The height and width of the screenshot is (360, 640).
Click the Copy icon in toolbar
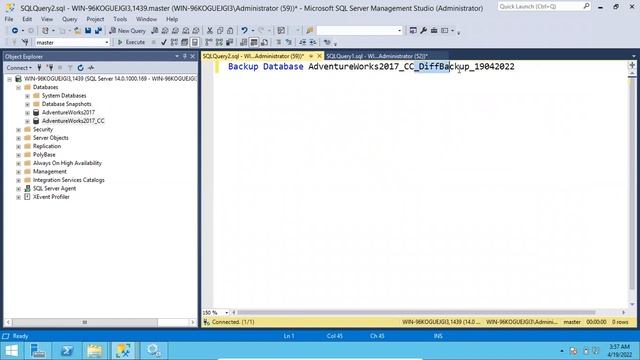220,31
